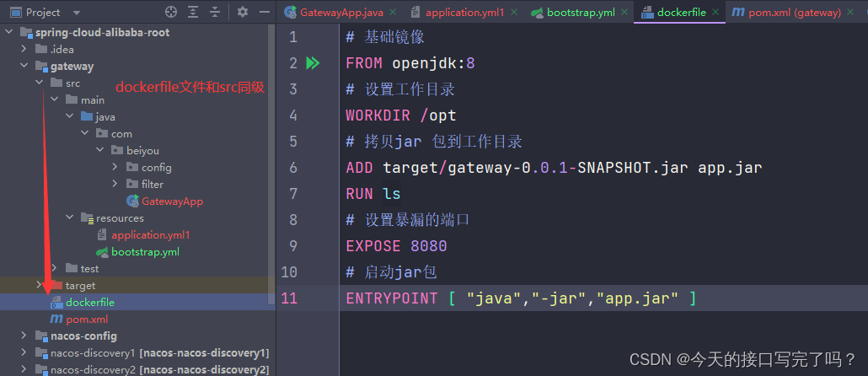Click 'WORKDIR /opt' on line 4

401,115
